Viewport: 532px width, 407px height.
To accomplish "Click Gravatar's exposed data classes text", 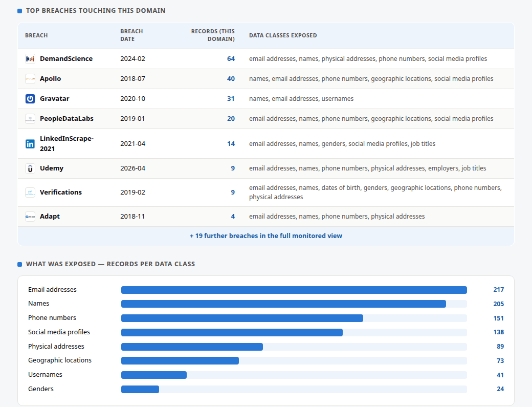I will click(x=301, y=98).
